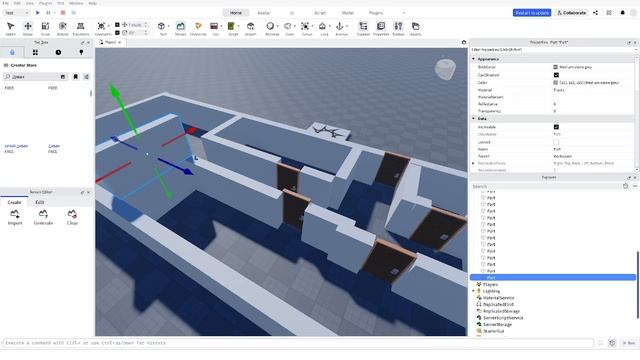Click the GUI tool icon

pyautogui.click(x=214, y=26)
